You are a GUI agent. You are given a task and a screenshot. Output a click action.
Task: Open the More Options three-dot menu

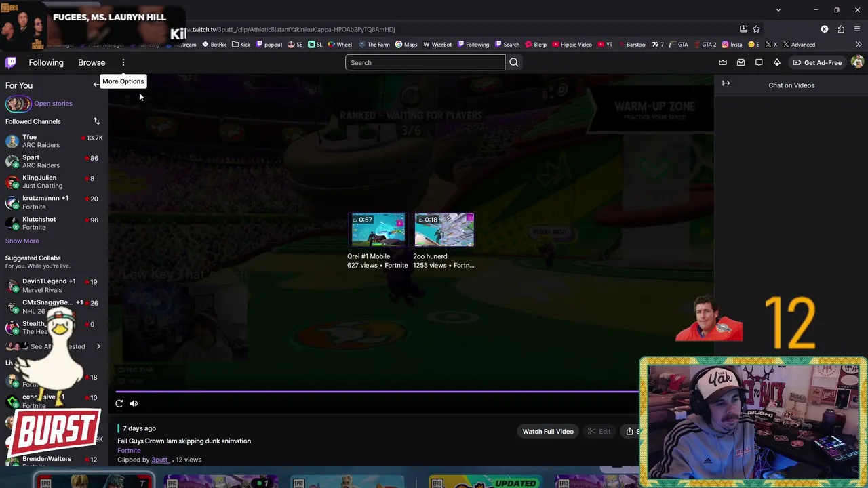tap(123, 62)
